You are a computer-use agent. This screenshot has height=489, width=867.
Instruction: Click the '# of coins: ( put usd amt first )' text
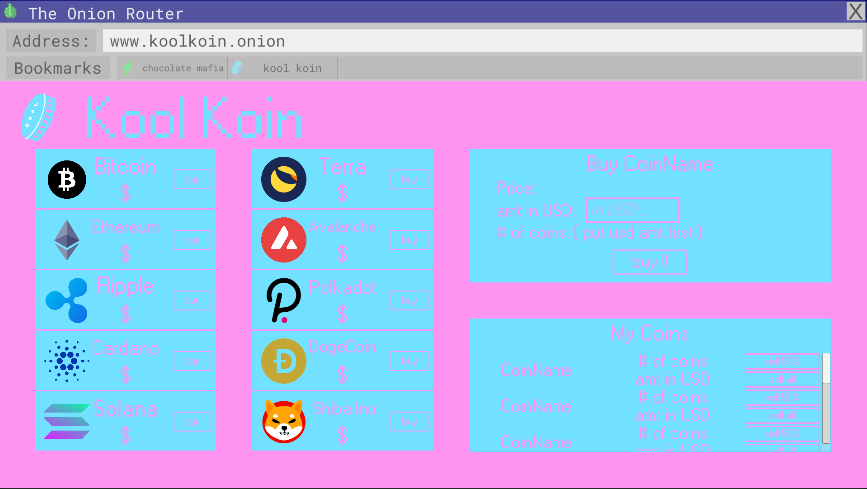point(599,233)
